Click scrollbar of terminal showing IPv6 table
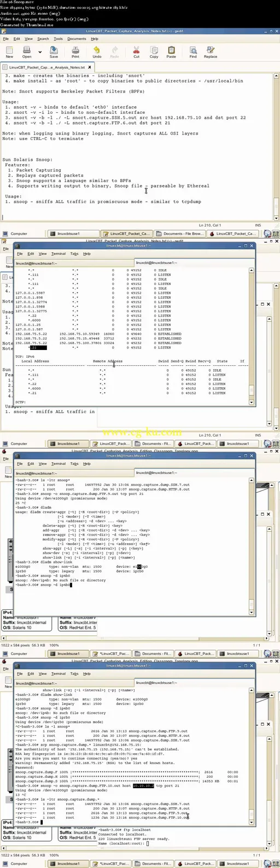The height and width of the screenshot is (868, 280). (252, 335)
